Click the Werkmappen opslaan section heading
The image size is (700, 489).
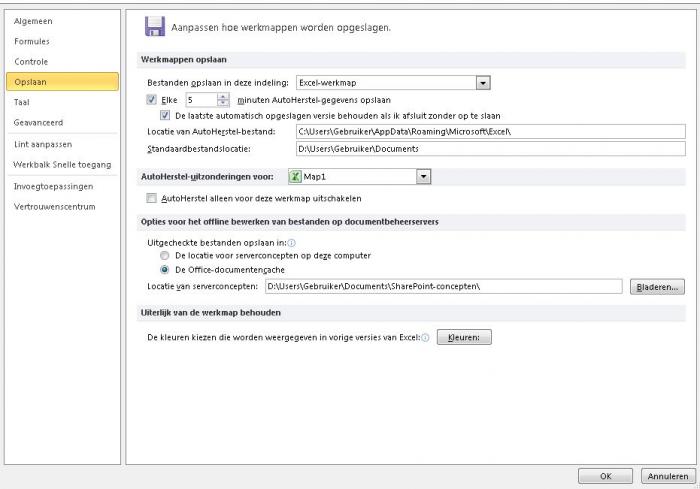(183, 59)
